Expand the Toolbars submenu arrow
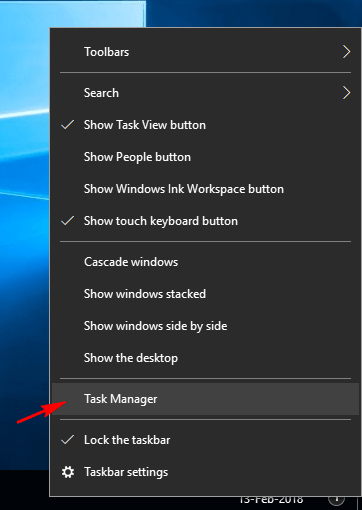The height and width of the screenshot is (510, 362). [347, 52]
